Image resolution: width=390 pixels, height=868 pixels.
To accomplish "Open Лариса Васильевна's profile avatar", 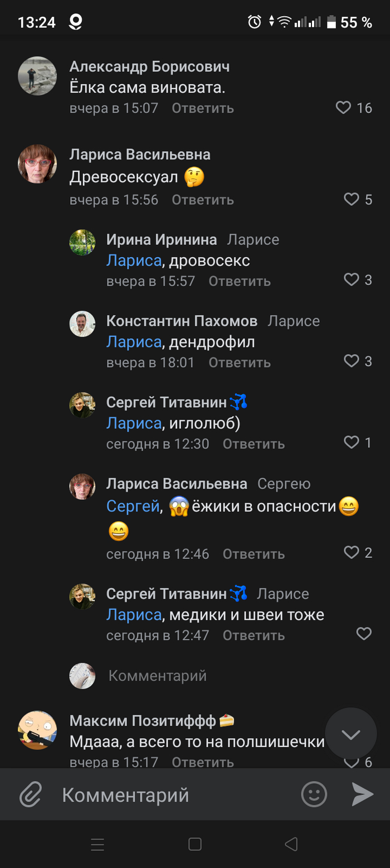I will 38,163.
